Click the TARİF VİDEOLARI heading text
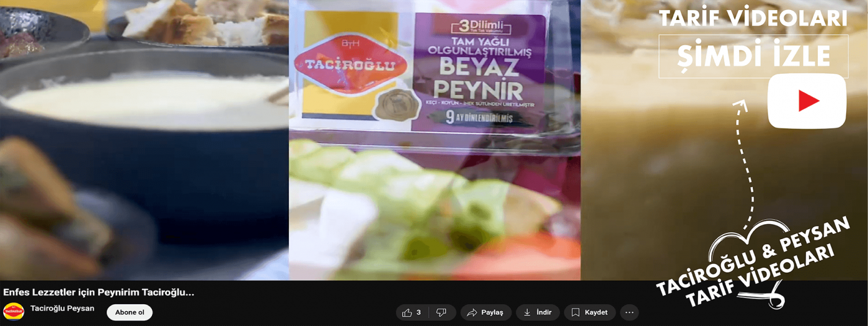This screenshot has height=326, width=868. [753, 19]
